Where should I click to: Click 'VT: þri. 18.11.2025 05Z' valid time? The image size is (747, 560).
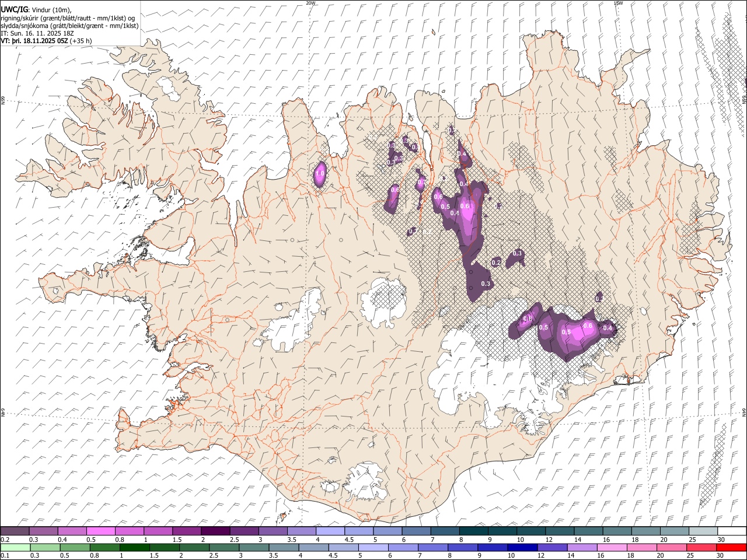[34, 41]
